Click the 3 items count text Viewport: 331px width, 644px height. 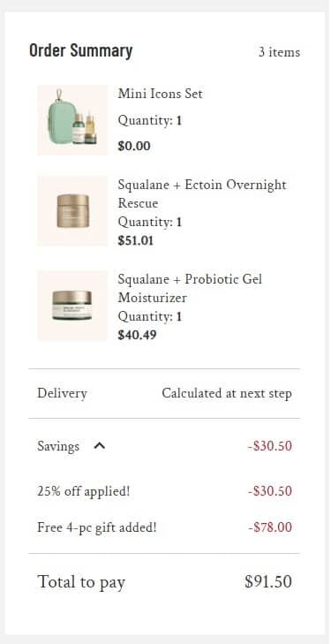279,53
